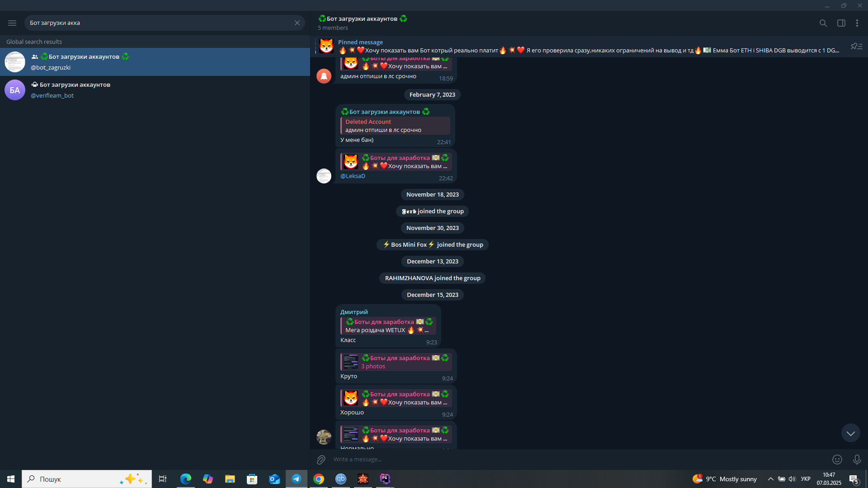Open Windows Task View
This screenshot has height=488, width=868.
pyautogui.click(x=163, y=479)
